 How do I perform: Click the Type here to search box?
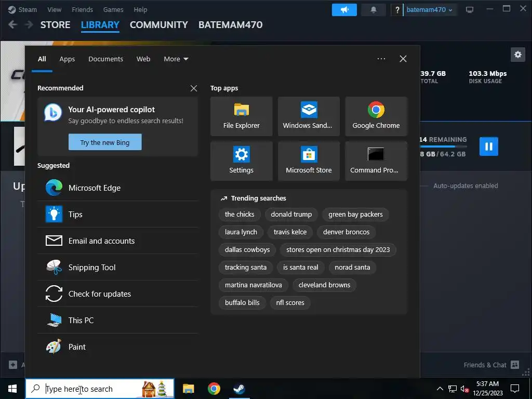pos(100,389)
